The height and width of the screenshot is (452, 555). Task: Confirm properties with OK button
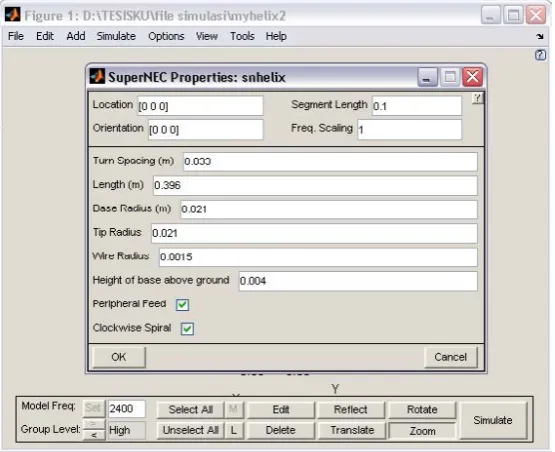(x=119, y=357)
